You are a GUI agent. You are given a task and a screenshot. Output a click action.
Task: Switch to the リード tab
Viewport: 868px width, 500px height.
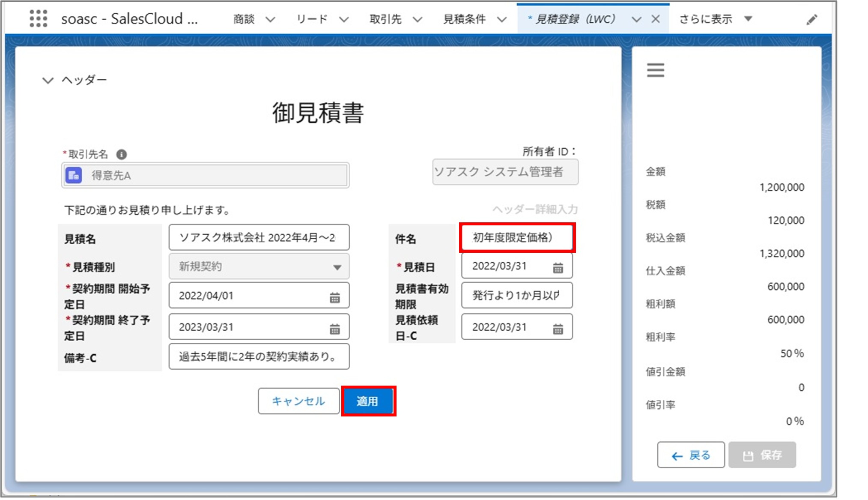point(311,19)
